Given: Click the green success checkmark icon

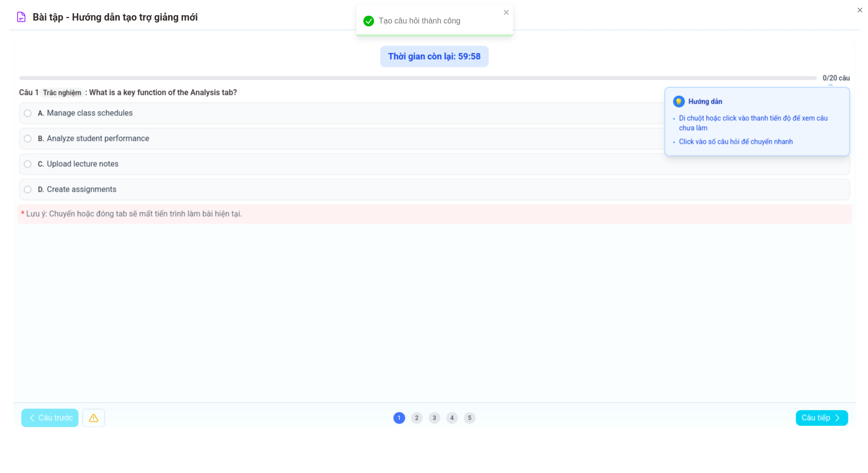Looking at the screenshot, I should tap(369, 21).
